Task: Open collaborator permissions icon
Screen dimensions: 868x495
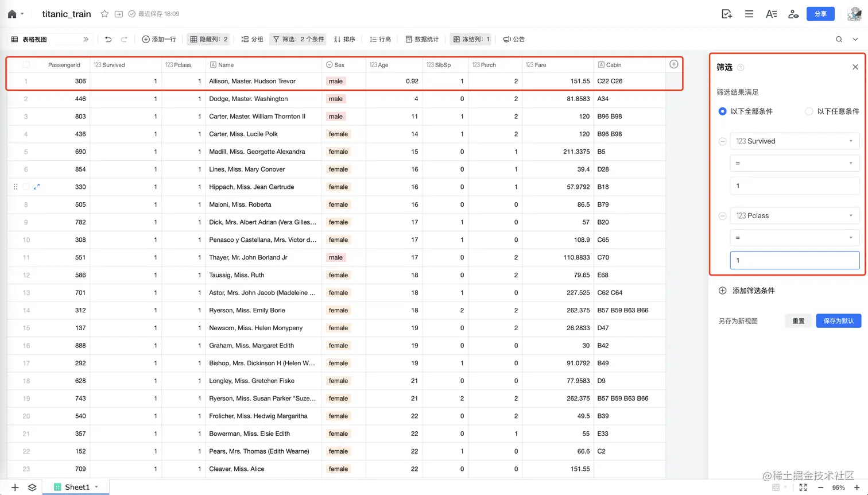Action: click(x=793, y=14)
